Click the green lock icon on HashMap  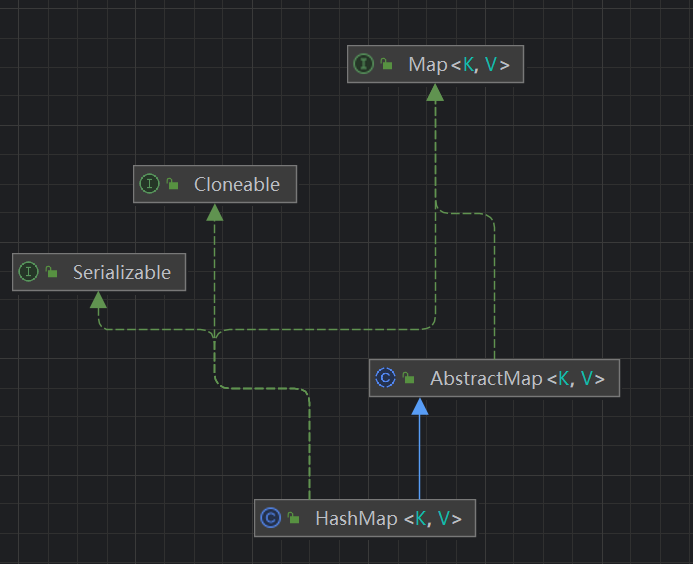[294, 518]
